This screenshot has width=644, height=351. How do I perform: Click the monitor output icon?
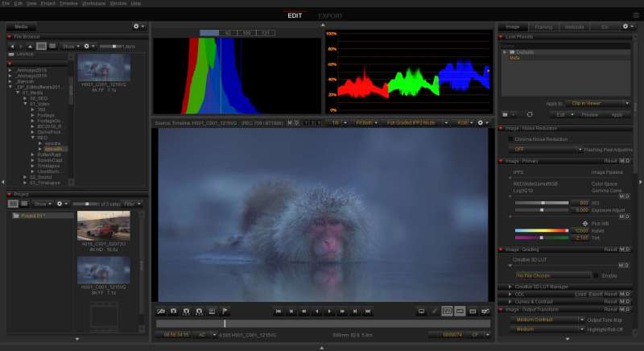click(421, 312)
